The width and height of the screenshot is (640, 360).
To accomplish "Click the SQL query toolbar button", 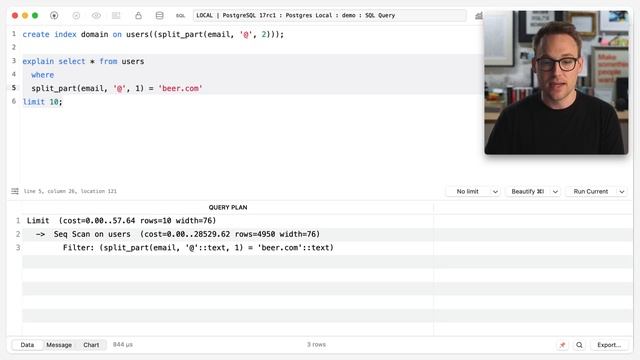I will [180, 16].
